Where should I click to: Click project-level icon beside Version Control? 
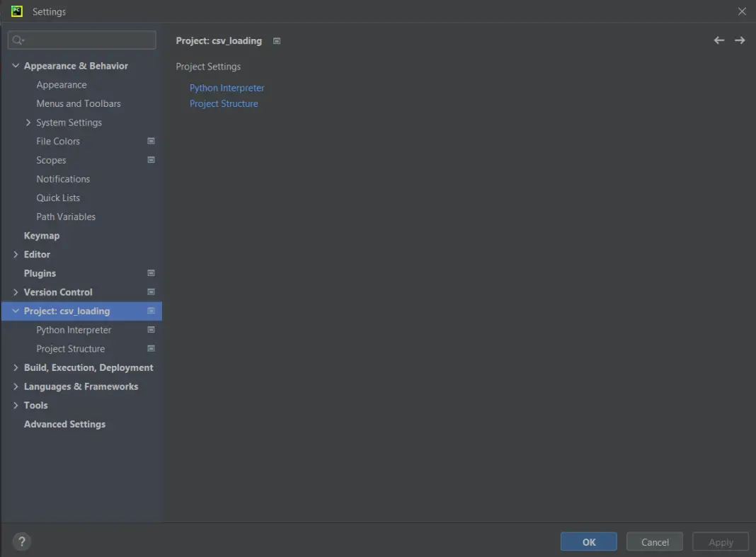click(x=151, y=292)
